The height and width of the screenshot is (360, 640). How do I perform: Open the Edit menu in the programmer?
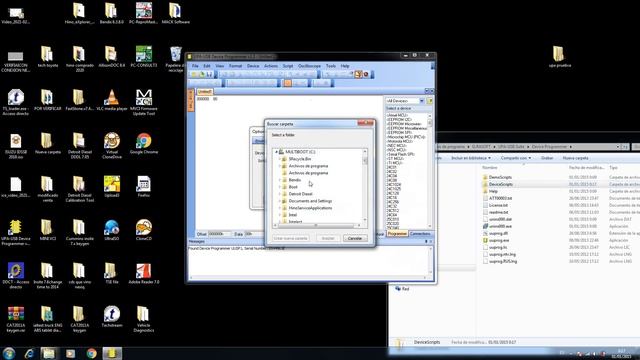point(207,66)
